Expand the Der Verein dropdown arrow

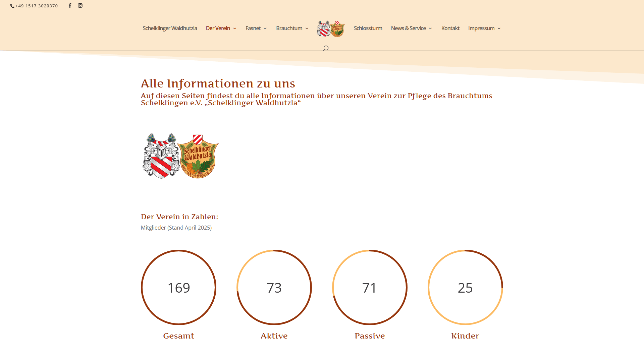click(x=235, y=28)
